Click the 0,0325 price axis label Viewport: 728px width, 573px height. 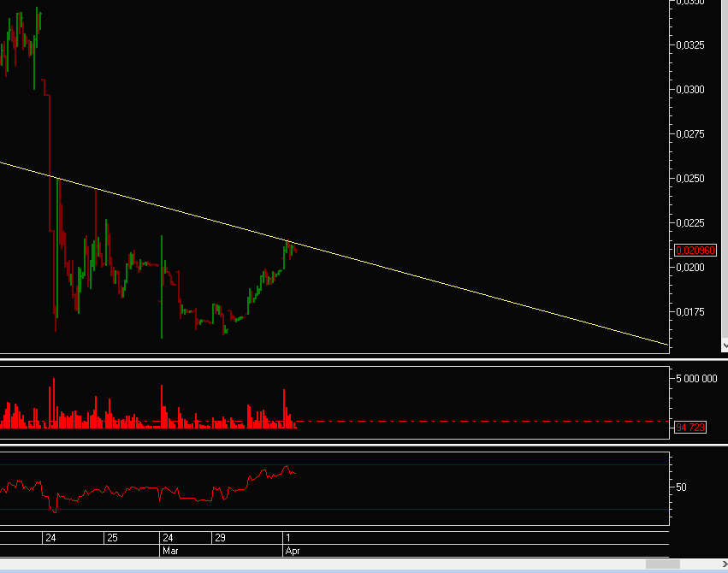coord(690,45)
